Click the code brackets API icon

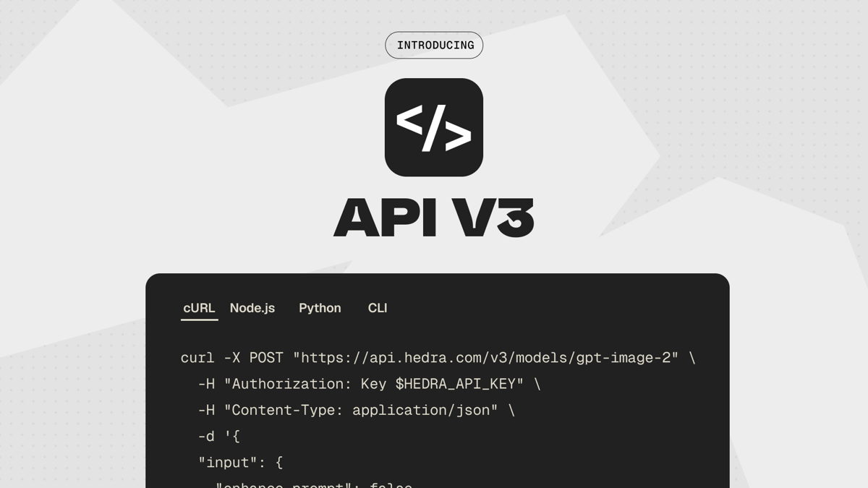click(x=434, y=127)
